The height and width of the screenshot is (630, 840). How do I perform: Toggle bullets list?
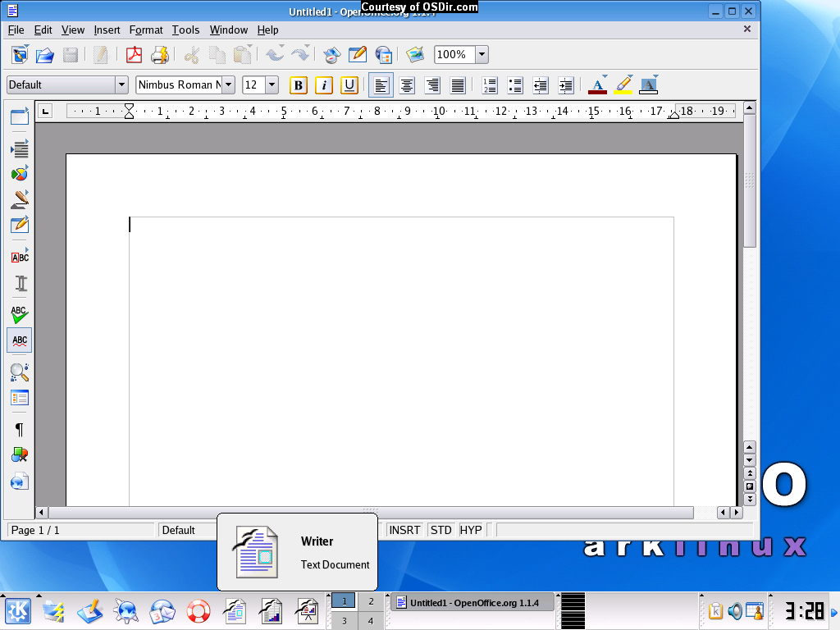(515, 85)
